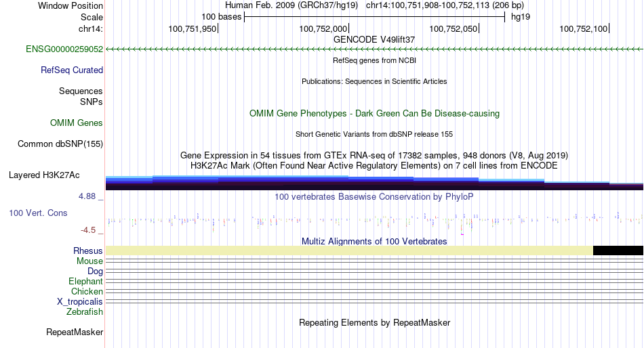
Task: Click the black Rhesus alignment block
Action: (x=618, y=251)
